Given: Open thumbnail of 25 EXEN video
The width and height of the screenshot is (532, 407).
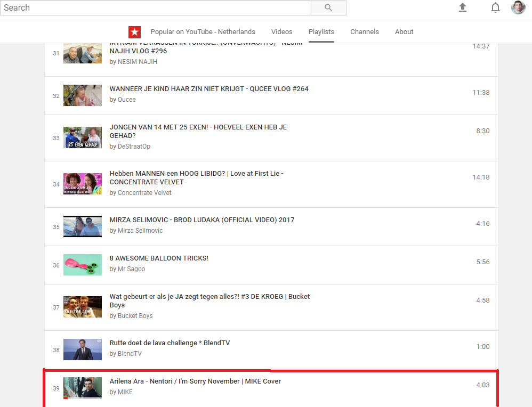Looking at the screenshot, I should coord(83,137).
